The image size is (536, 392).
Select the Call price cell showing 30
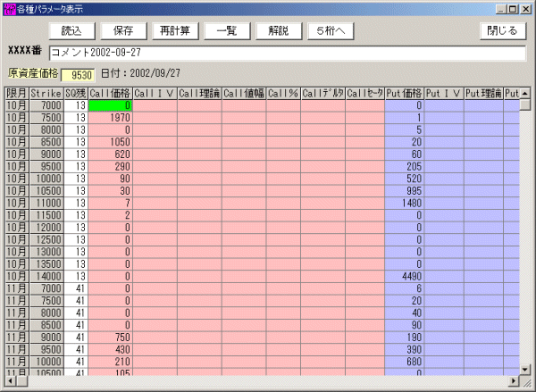pyautogui.click(x=111, y=191)
